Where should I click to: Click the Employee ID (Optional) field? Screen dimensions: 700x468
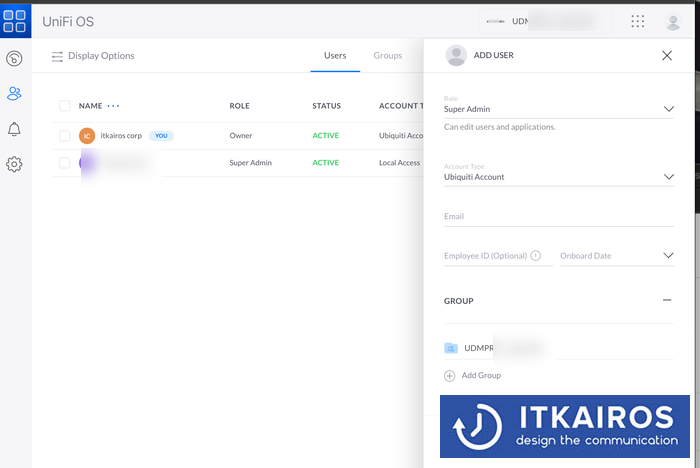click(498, 256)
